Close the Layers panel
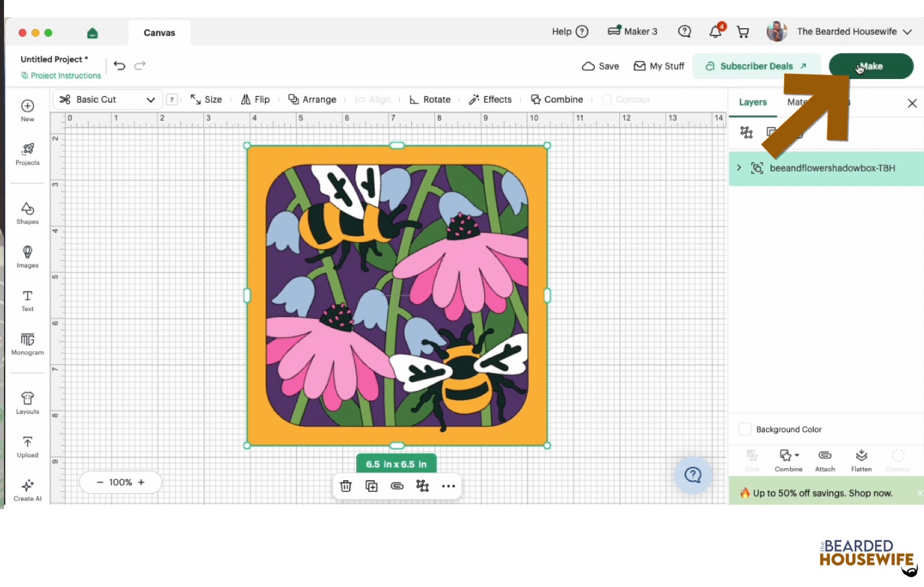 912,103
